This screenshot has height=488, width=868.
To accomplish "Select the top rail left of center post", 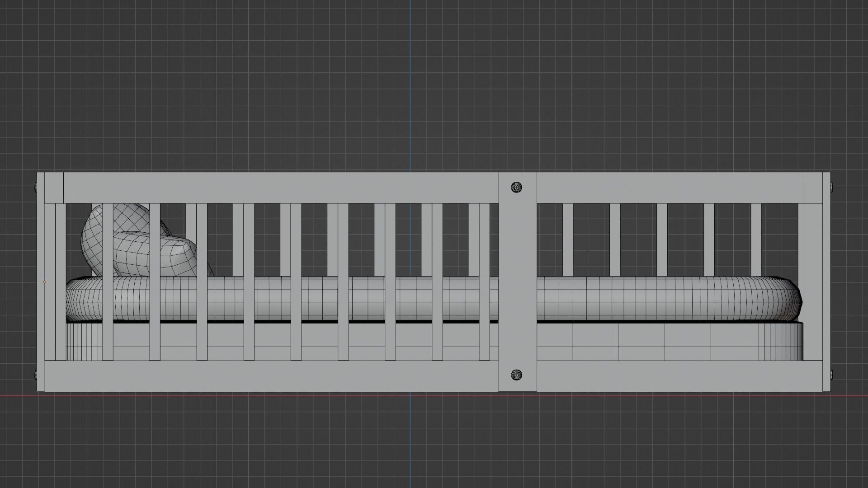I will (x=280, y=188).
